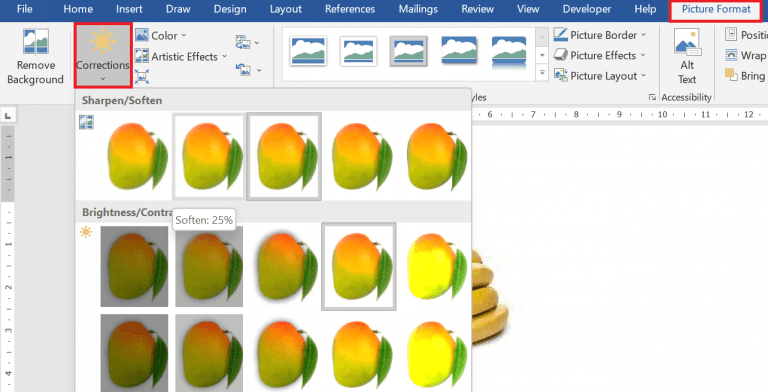768x392 pixels.
Task: Open the Picture Effects menu
Action: pyautogui.click(x=600, y=55)
